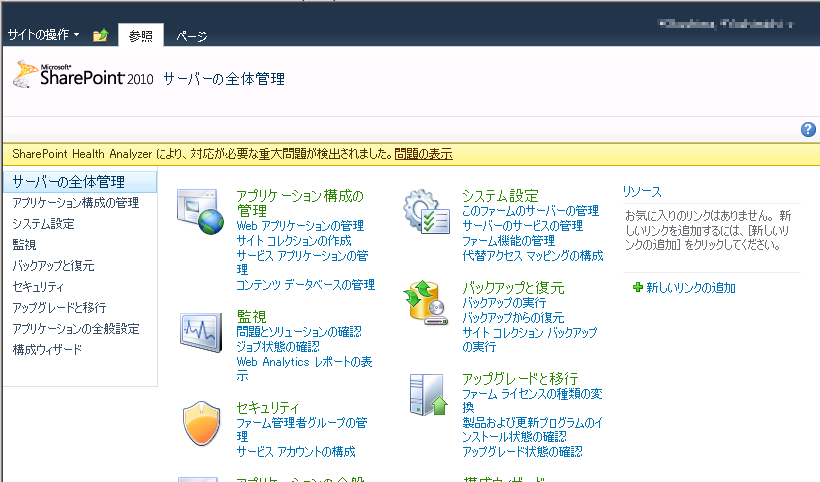The width and height of the screenshot is (820, 482).
Task: Select バックアップと復元 in left navigation
Action: pyautogui.click(x=53, y=266)
